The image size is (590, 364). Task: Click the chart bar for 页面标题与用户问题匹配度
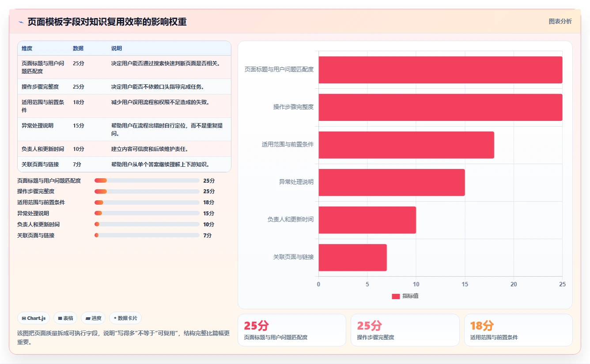pos(440,70)
